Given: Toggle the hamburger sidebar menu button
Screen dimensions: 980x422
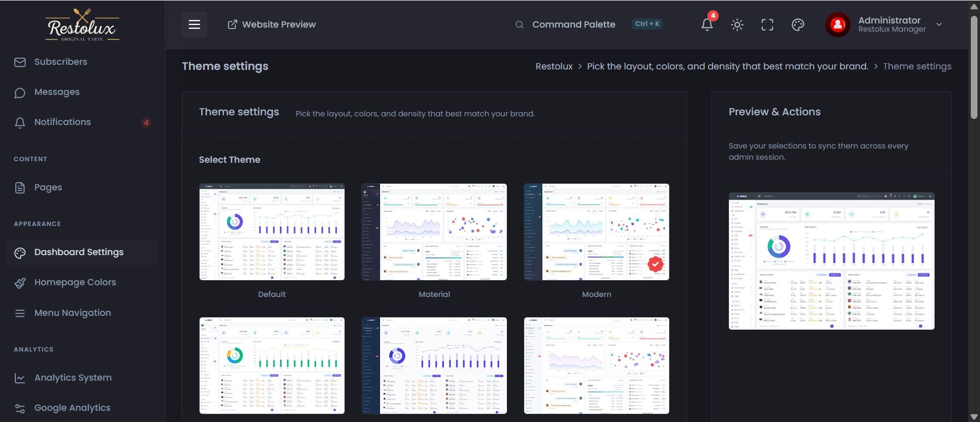Looking at the screenshot, I should pyautogui.click(x=194, y=24).
